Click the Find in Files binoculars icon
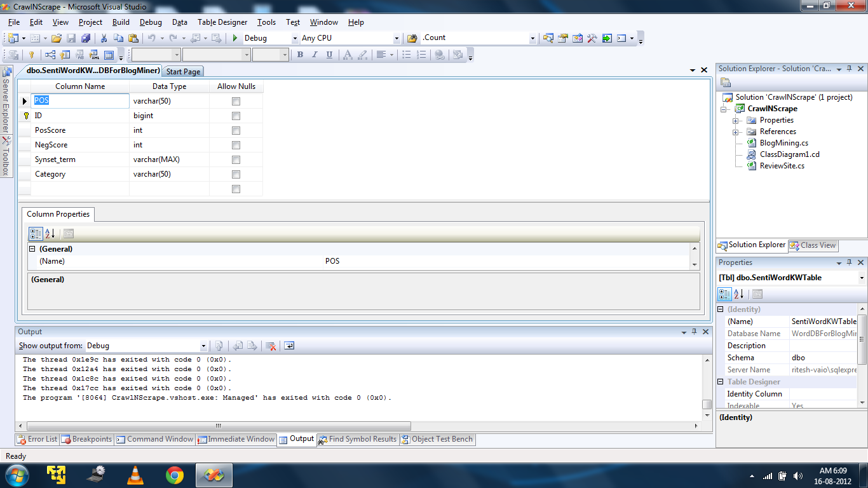868x488 pixels. pos(412,38)
